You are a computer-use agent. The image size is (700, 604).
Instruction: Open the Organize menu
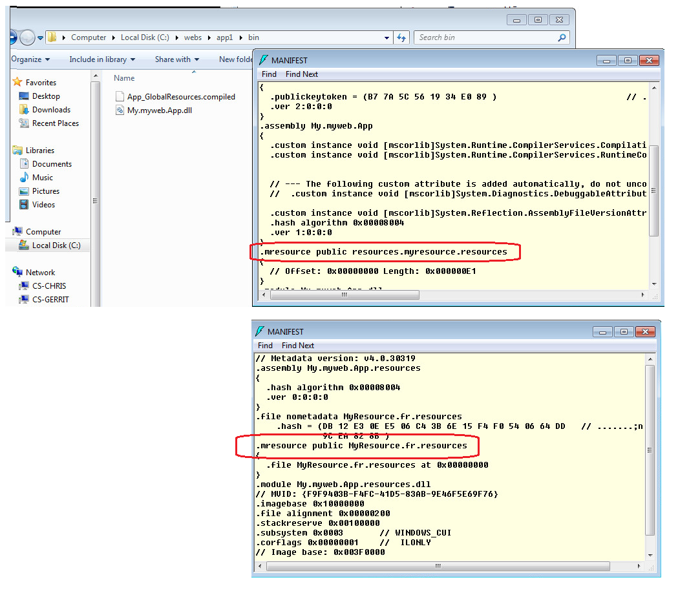[x=30, y=59]
